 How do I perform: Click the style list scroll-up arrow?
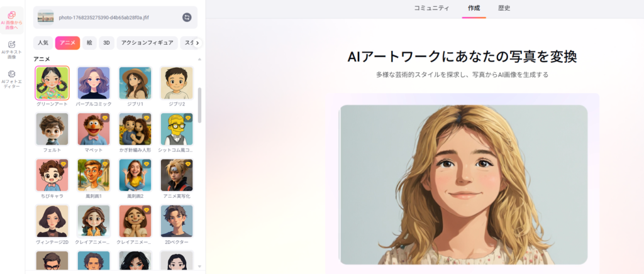click(x=199, y=60)
